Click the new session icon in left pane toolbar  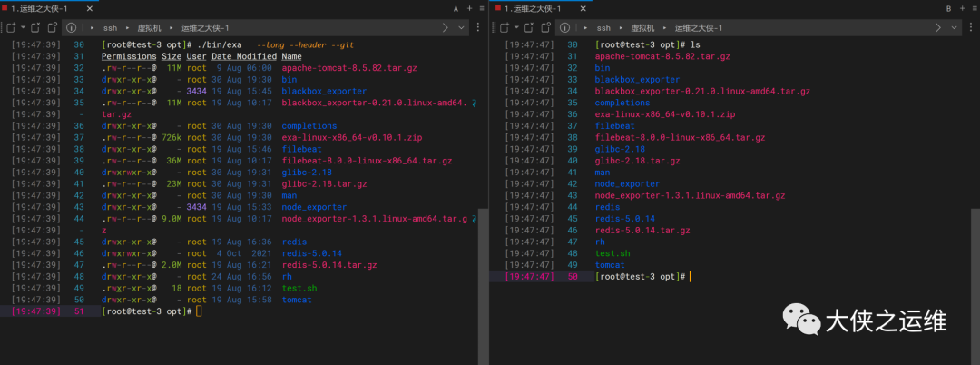pos(10,28)
